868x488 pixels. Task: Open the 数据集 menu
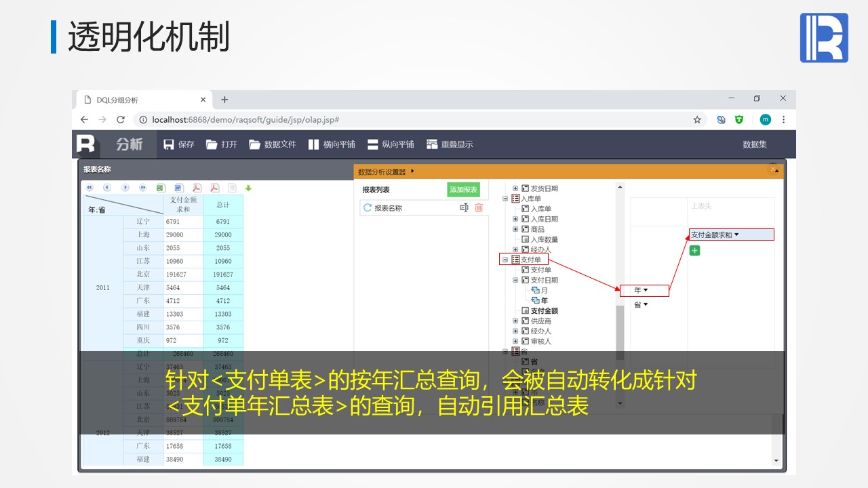tap(755, 144)
